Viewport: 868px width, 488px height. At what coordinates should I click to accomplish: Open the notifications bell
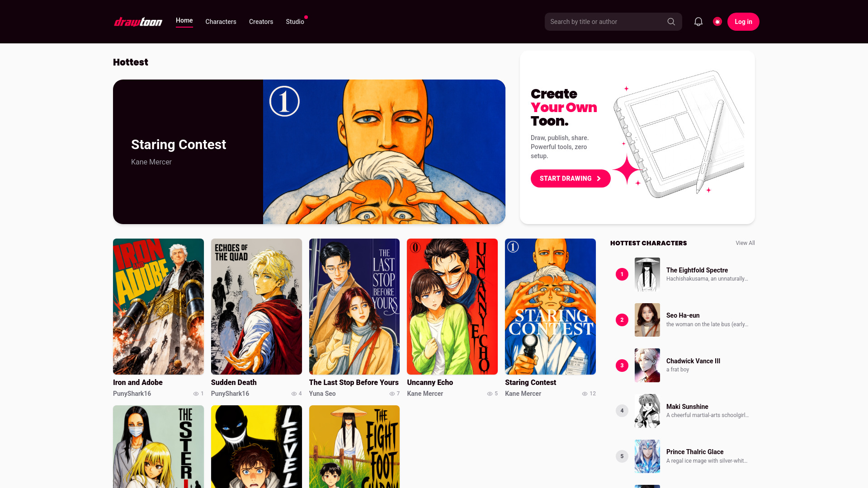pos(698,22)
